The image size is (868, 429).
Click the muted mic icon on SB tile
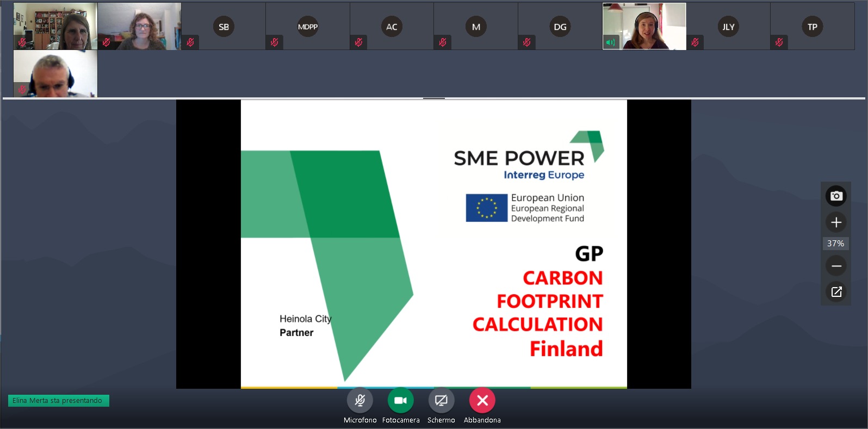click(190, 42)
